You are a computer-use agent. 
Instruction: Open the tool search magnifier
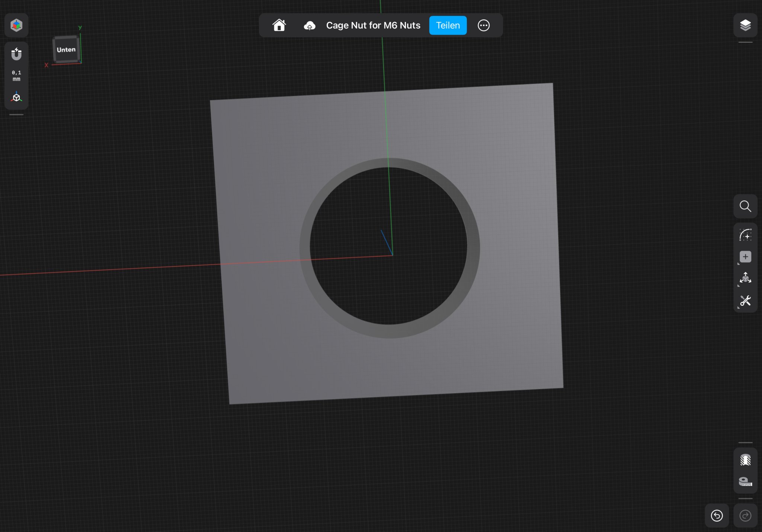pyautogui.click(x=745, y=206)
